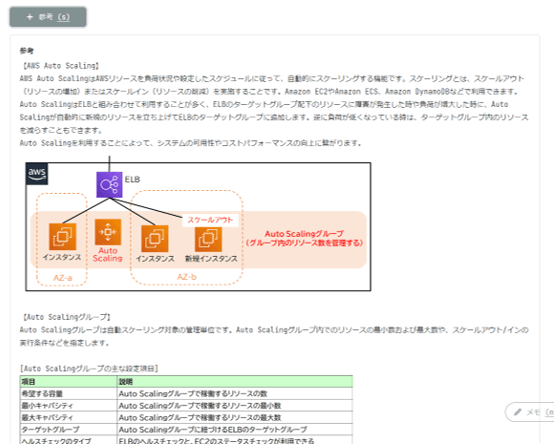Click the [Auto Scalingグループの主な設定項目] caption
The image size is (554, 444).
tap(89, 368)
